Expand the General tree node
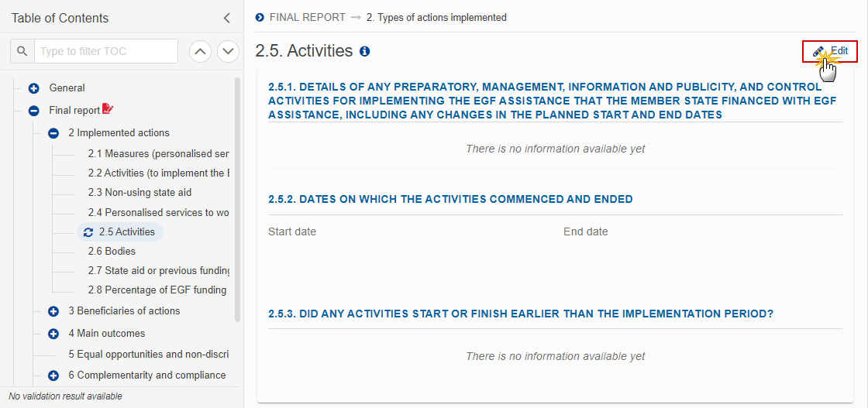The height and width of the screenshot is (408, 868). [34, 88]
